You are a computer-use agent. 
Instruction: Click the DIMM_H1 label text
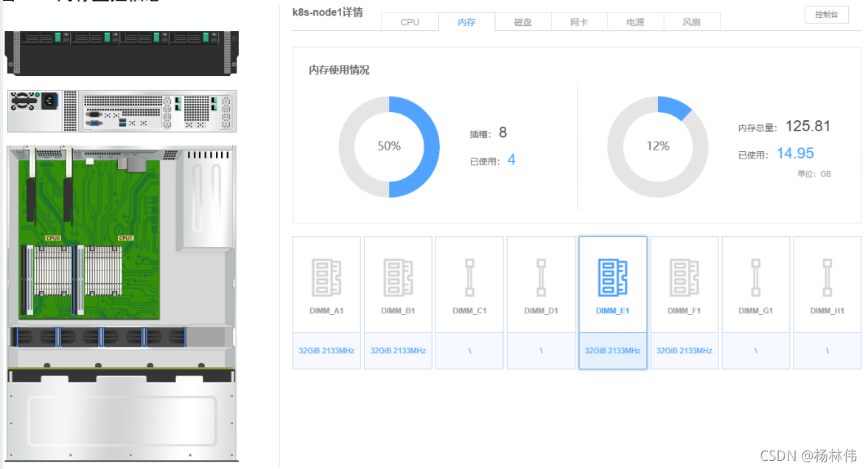point(827,310)
